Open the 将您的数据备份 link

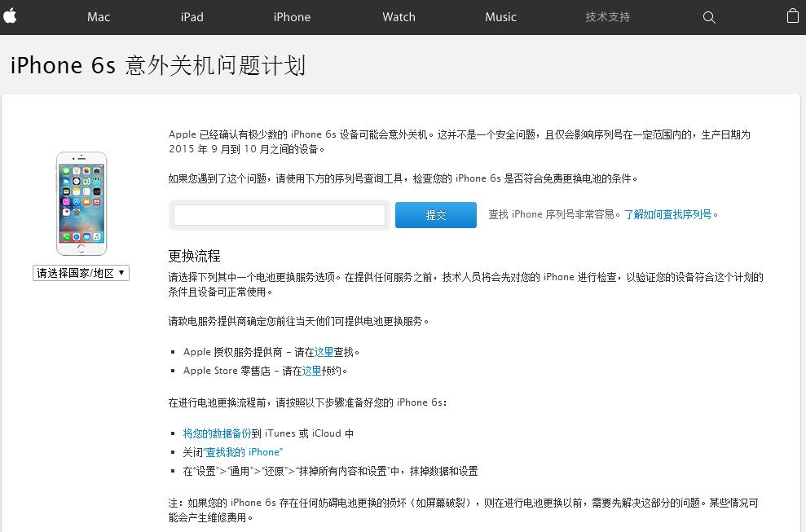pos(217,433)
